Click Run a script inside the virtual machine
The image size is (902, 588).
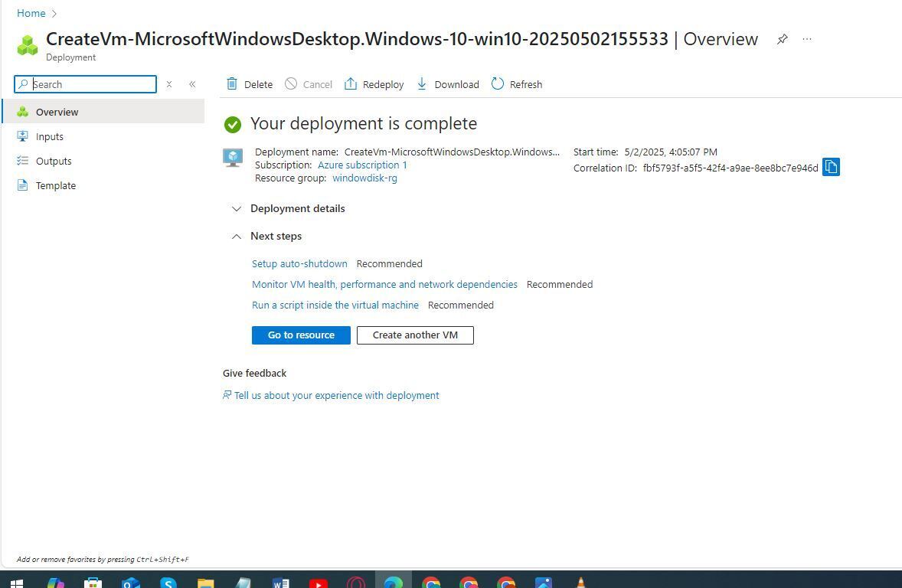(335, 305)
